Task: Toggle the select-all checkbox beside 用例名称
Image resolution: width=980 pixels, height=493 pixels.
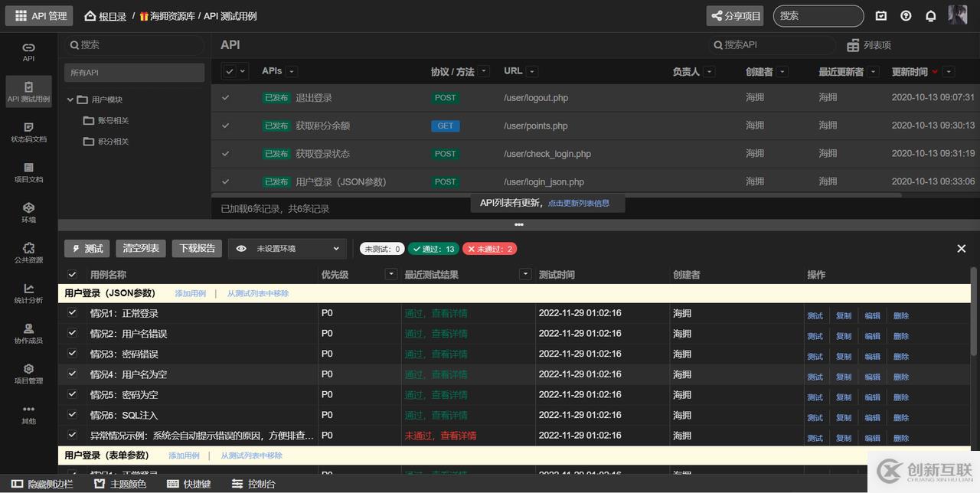Action: [x=73, y=275]
